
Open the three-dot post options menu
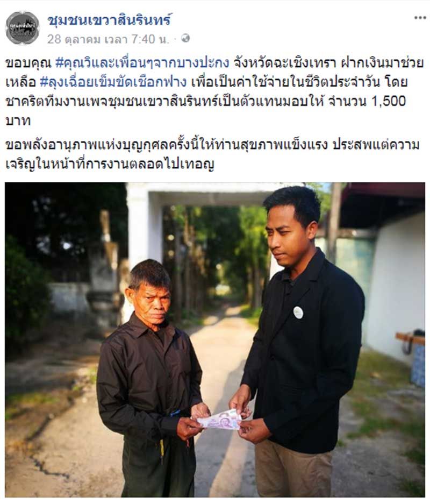click(x=420, y=18)
